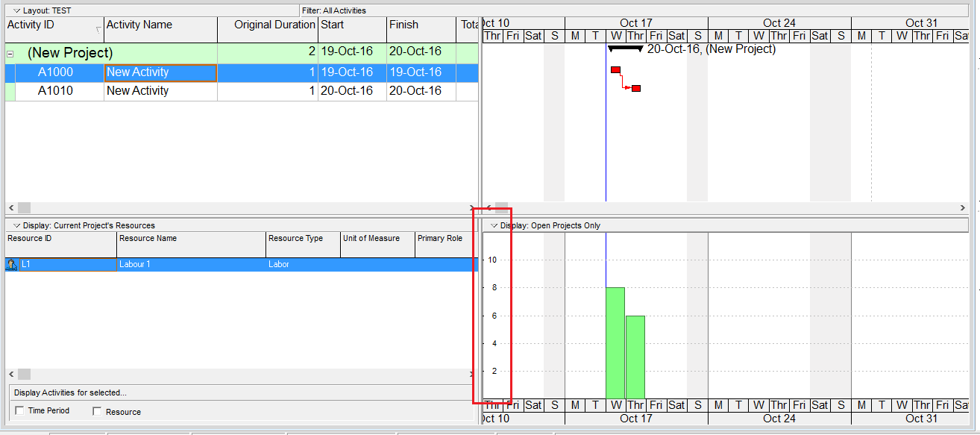Enable the Time Period checkbox

coord(19,410)
